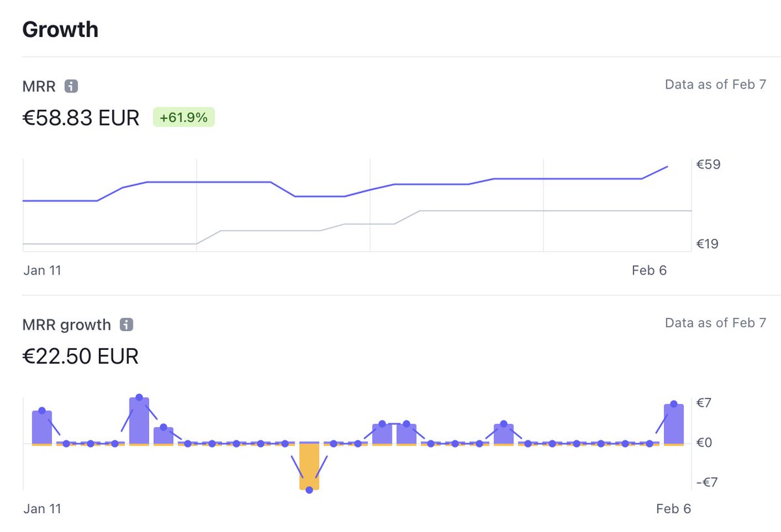The image size is (781, 532).
Task: Click the €19 axis label
Action: [x=708, y=244]
